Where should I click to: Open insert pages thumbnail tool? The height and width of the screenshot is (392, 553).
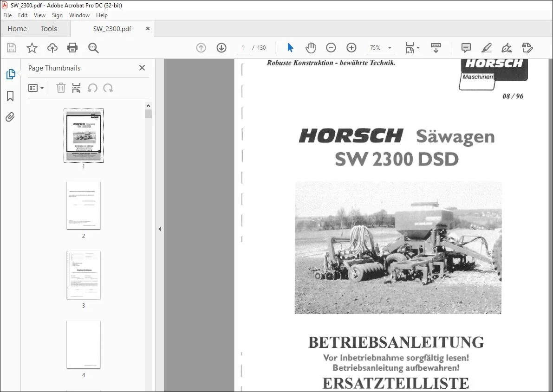[x=76, y=88]
